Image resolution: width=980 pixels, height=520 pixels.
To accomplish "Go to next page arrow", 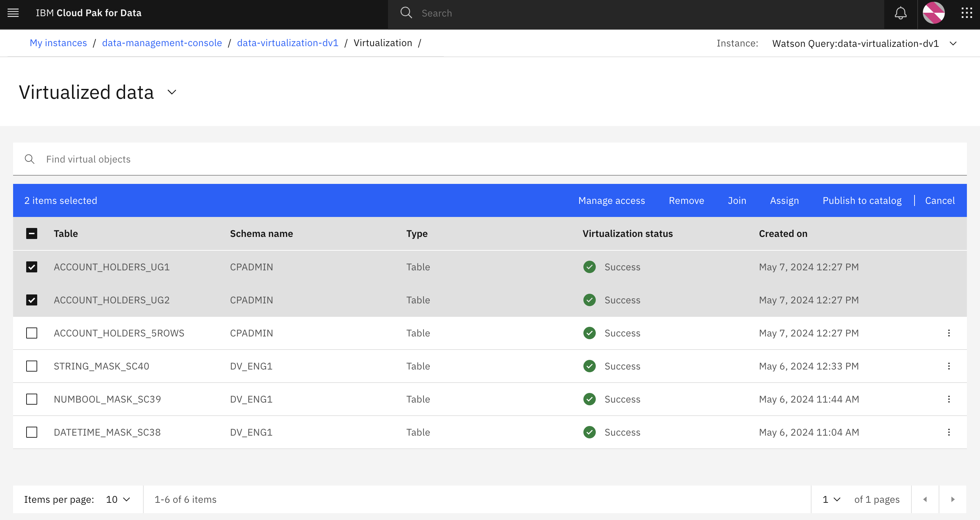I will (953, 499).
